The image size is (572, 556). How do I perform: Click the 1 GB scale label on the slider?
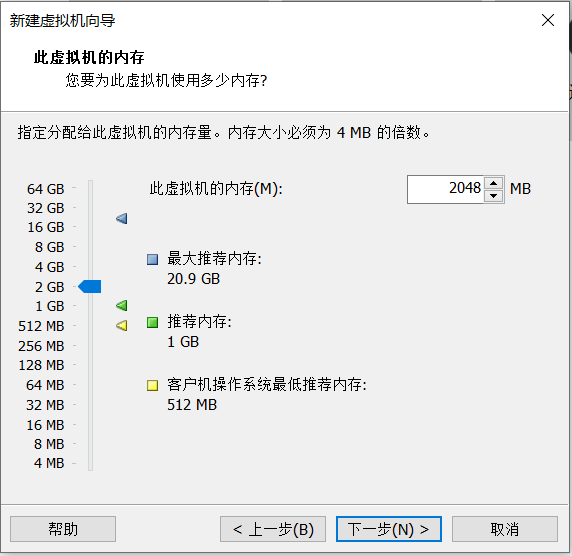tap(50, 306)
